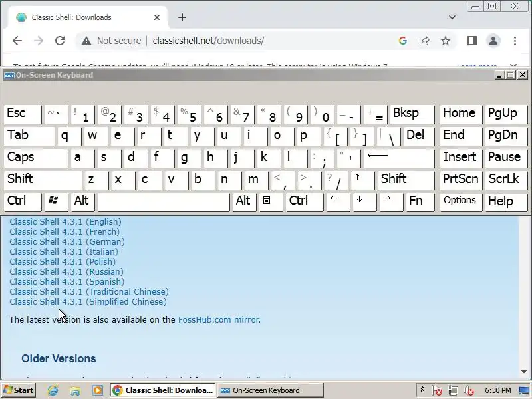Tap the Help key on the keyboard
Viewport: 532px width, 399px height.
506,202
